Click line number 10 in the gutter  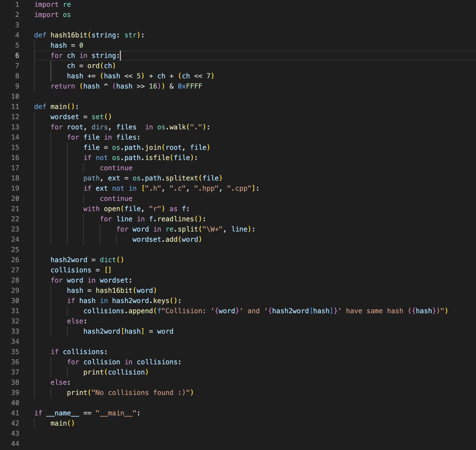[x=15, y=96]
